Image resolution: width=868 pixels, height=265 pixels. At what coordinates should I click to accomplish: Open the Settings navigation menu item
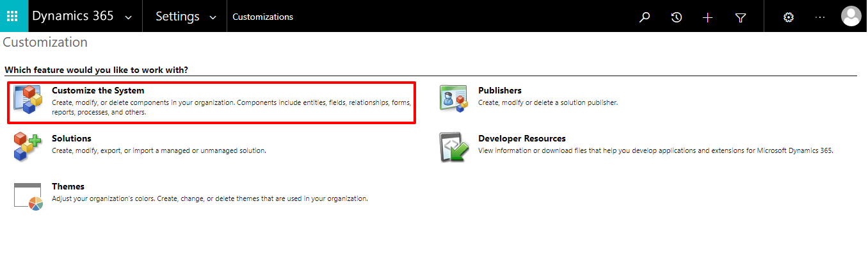(x=177, y=17)
